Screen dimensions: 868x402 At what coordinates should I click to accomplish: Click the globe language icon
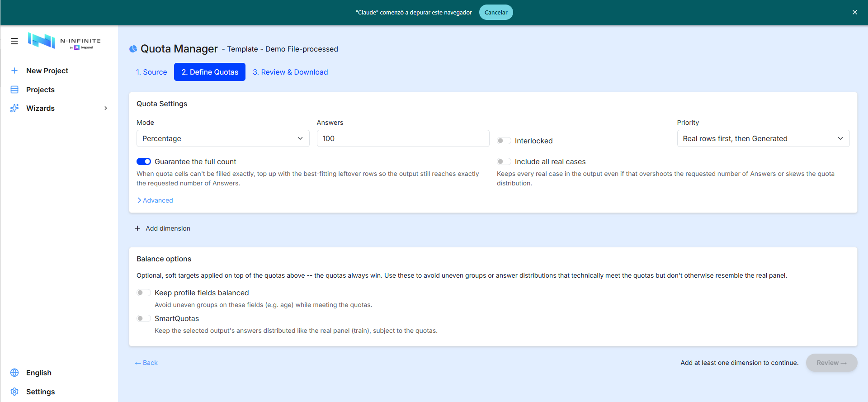coord(14,373)
